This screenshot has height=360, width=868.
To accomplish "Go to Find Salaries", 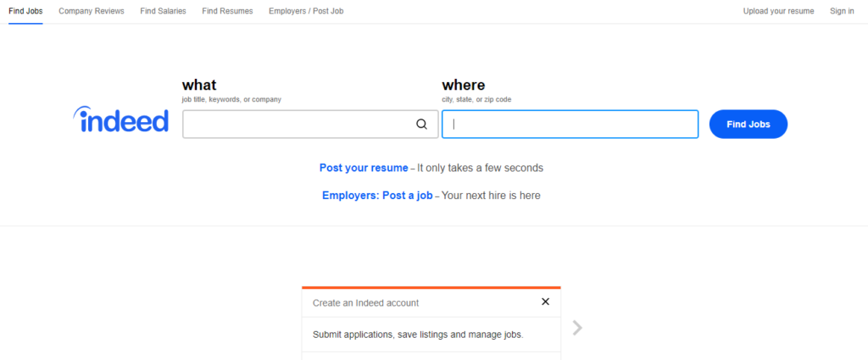I will click(x=164, y=11).
